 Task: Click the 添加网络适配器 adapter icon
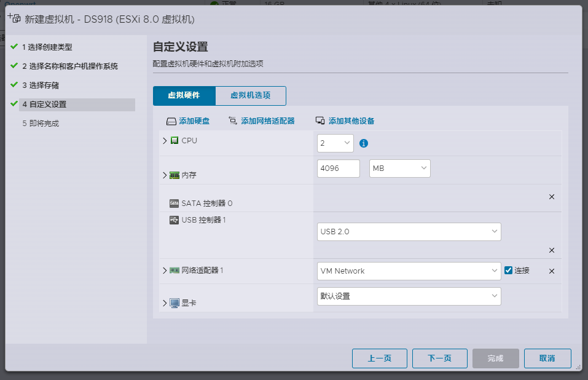point(232,121)
